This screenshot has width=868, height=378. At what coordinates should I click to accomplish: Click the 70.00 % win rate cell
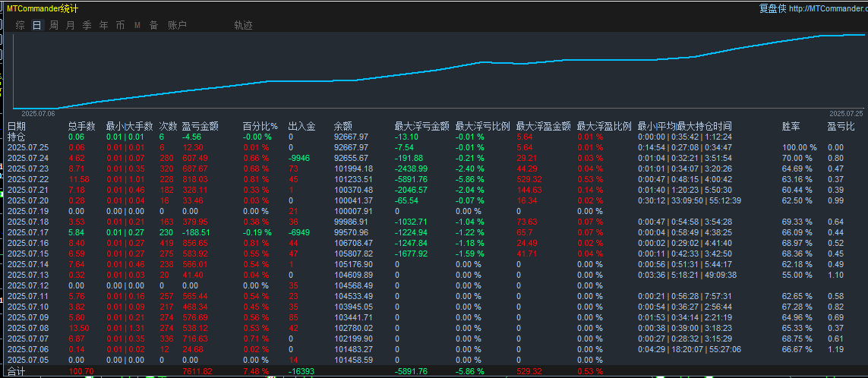797,158
